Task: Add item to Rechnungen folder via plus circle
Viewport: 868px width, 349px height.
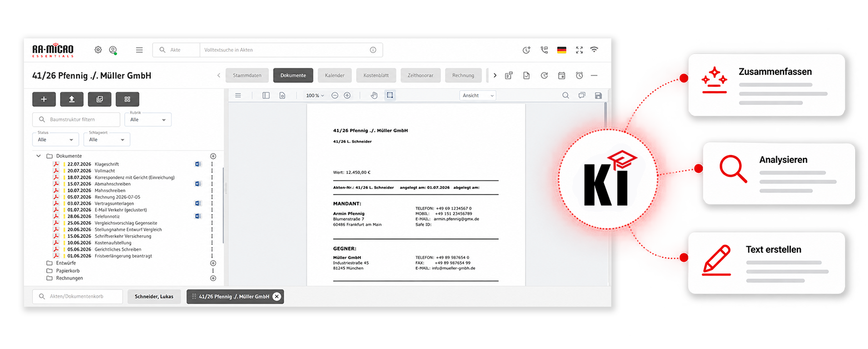Action: (213, 278)
